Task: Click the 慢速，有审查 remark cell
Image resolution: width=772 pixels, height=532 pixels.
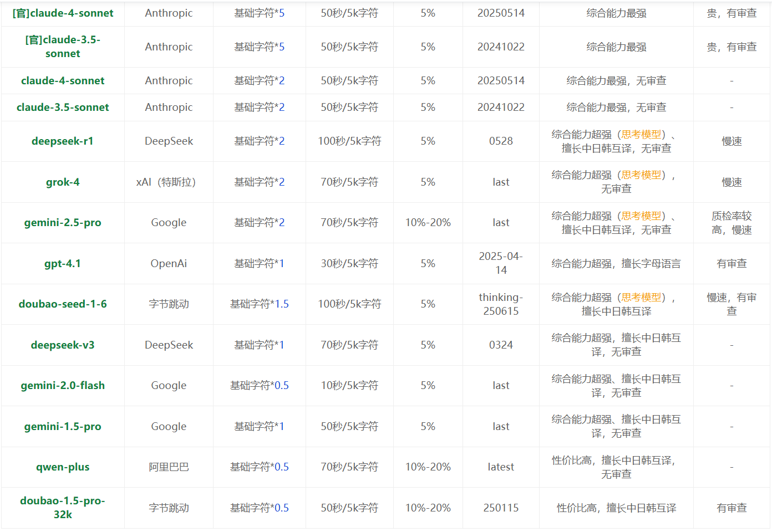Action: 732,304
